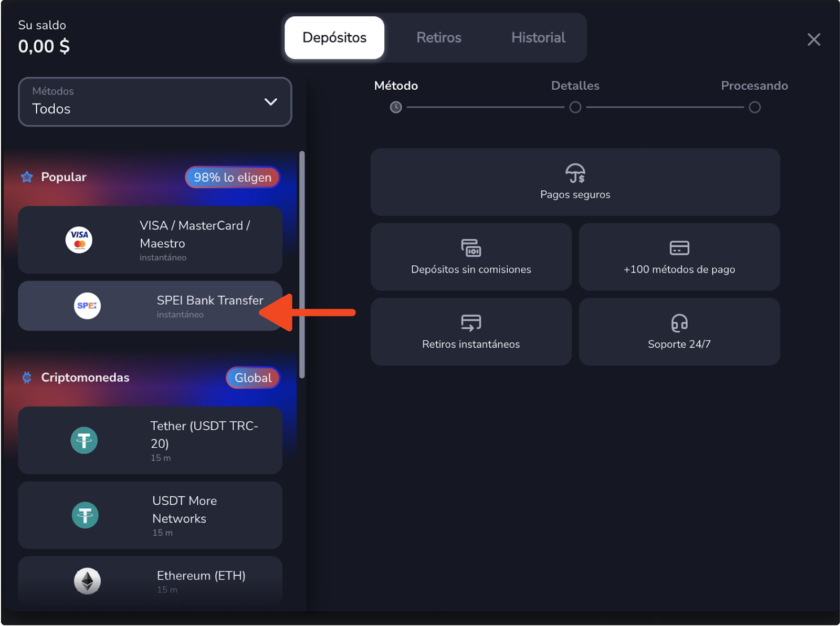Click the Popular star icon
This screenshot has height=626, width=840.
coord(27,177)
